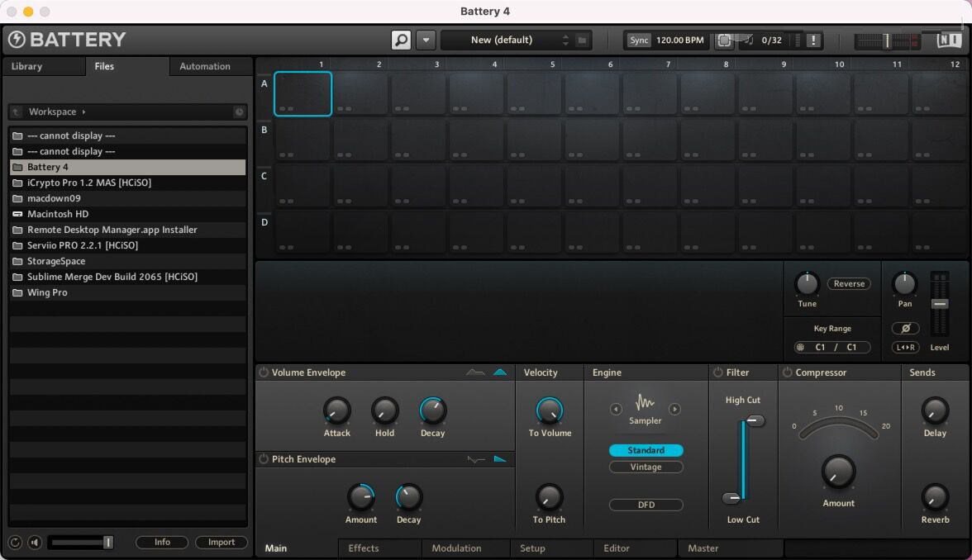Click the 0/32 voice count display

[x=771, y=40]
